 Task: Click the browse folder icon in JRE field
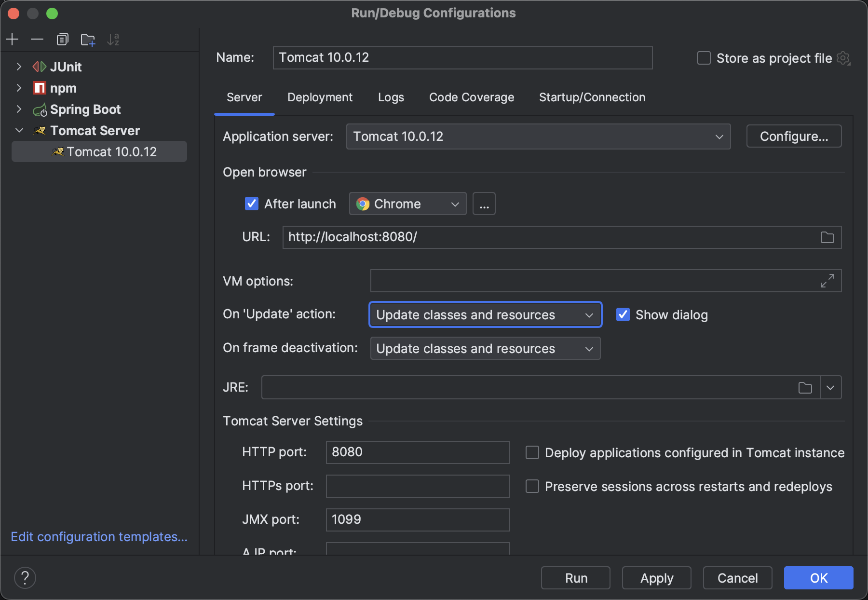click(805, 388)
